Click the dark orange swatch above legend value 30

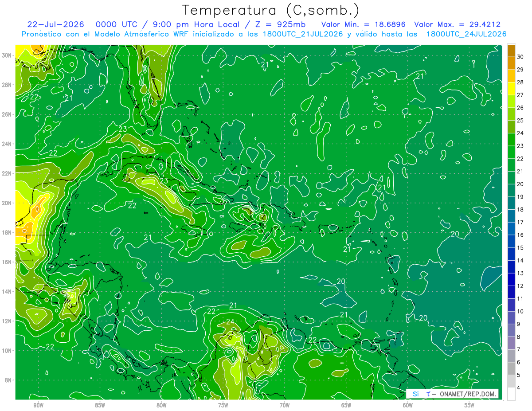pyautogui.click(x=511, y=51)
